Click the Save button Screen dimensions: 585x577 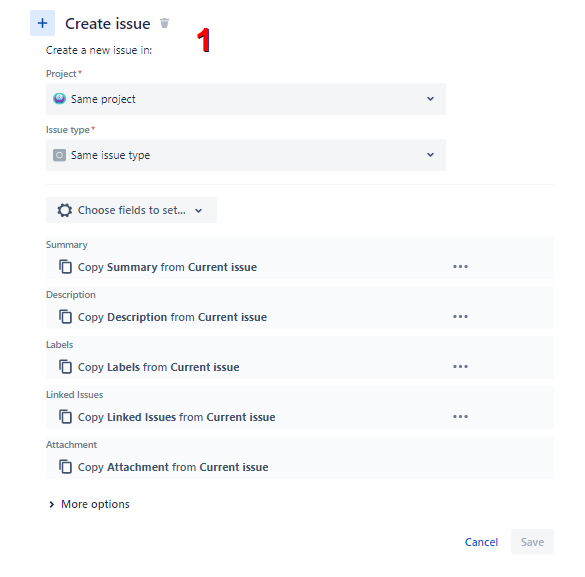click(532, 542)
